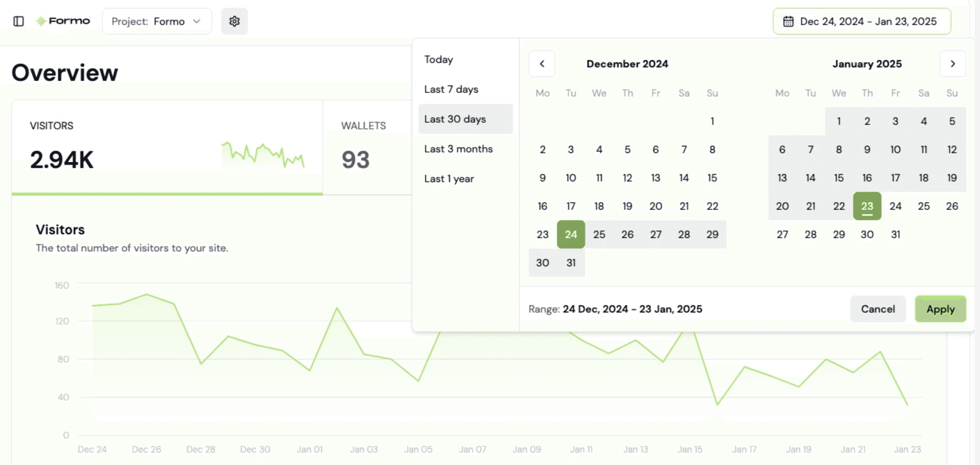
Task: Go to previous month with left chevron
Action: (542, 64)
